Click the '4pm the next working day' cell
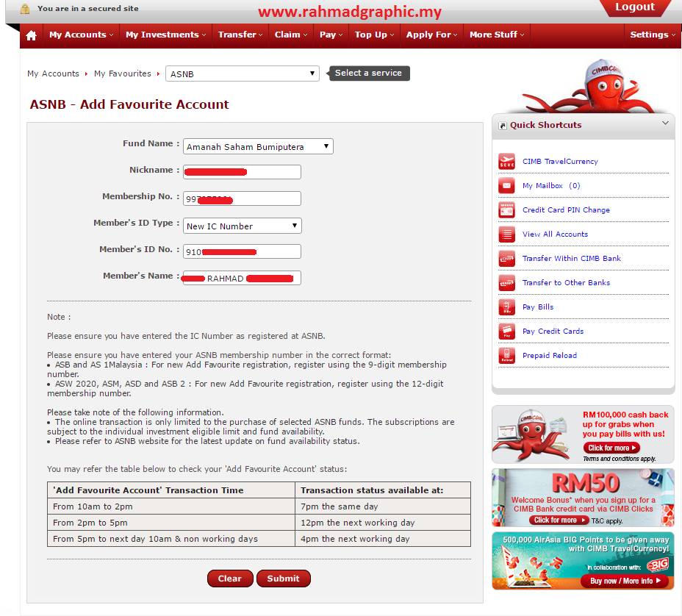The height and width of the screenshot is (616, 682). pyautogui.click(x=383, y=539)
